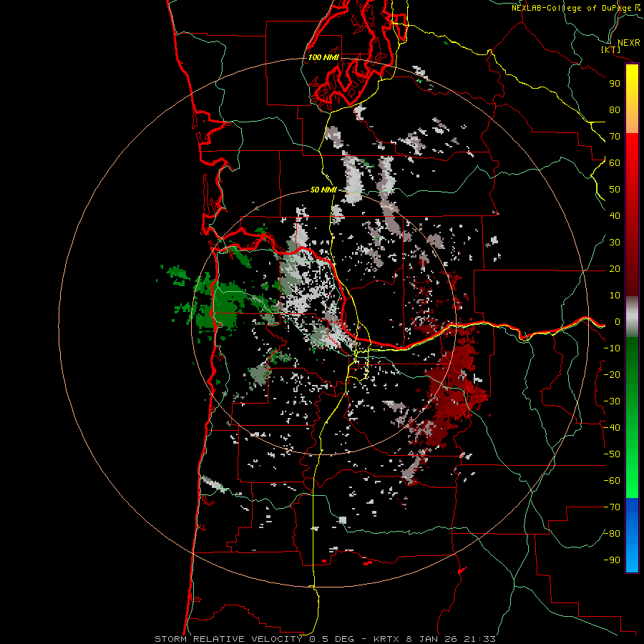644x644 pixels.
Task: Click the -40 value on the velocity scale
Action: coord(612,428)
